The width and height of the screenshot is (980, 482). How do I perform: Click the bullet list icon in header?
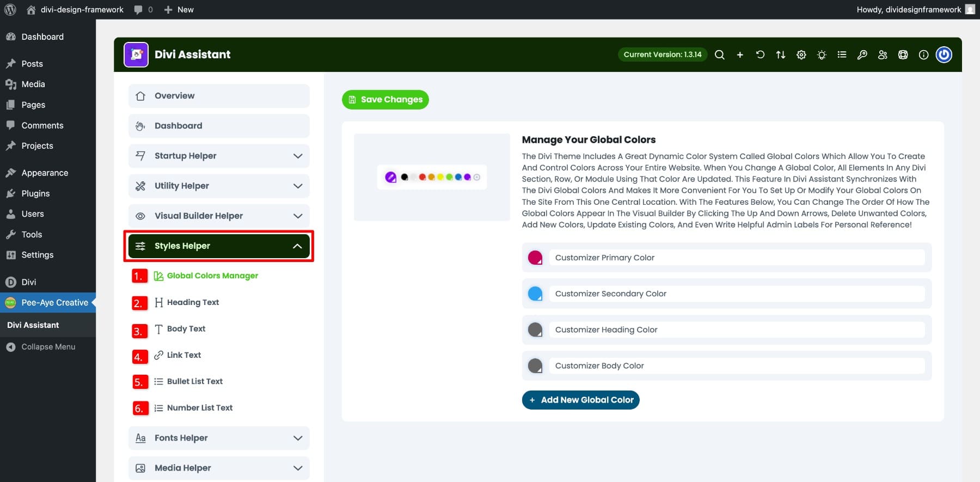842,54
